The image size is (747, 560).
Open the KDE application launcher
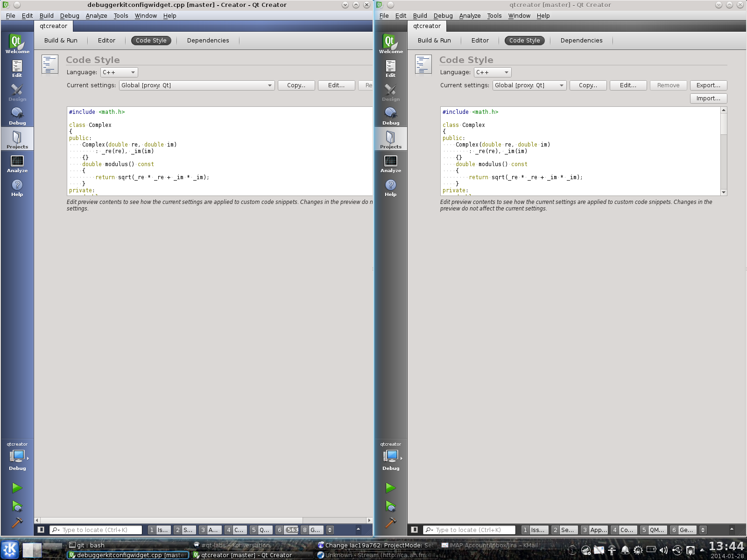coord(10,549)
